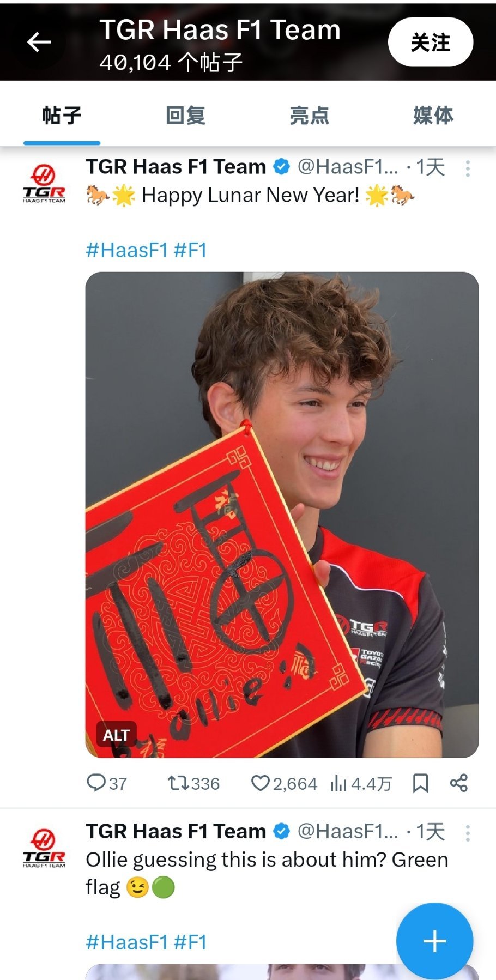This screenshot has width=496, height=980.
Task: View analytics icon showing 4.4万
Action: point(361,783)
